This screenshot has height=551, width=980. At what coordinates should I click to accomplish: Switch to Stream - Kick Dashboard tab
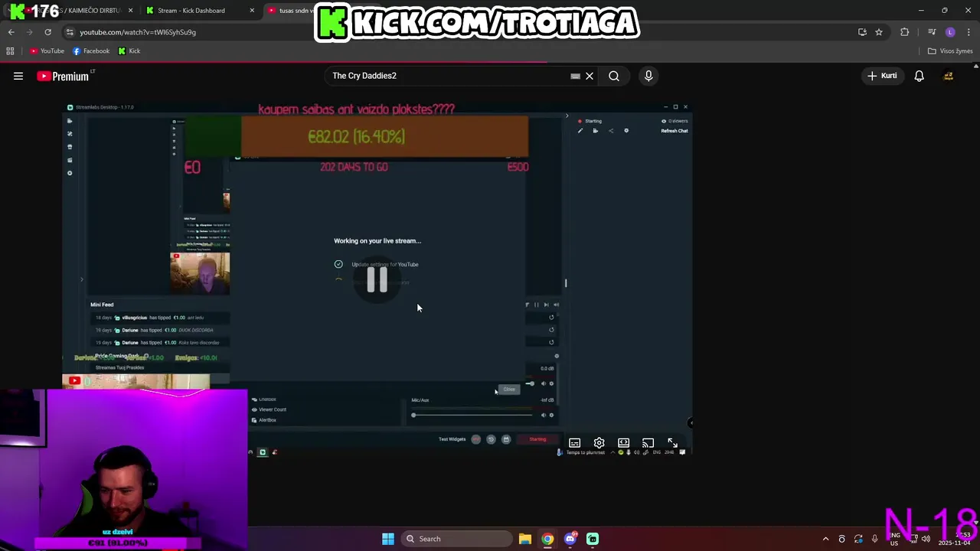tap(191, 11)
